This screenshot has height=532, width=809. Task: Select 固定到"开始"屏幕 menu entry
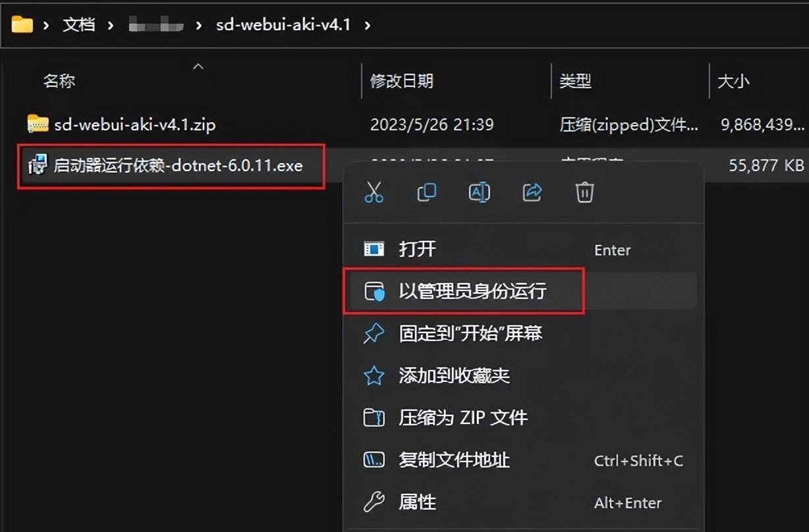point(520,333)
